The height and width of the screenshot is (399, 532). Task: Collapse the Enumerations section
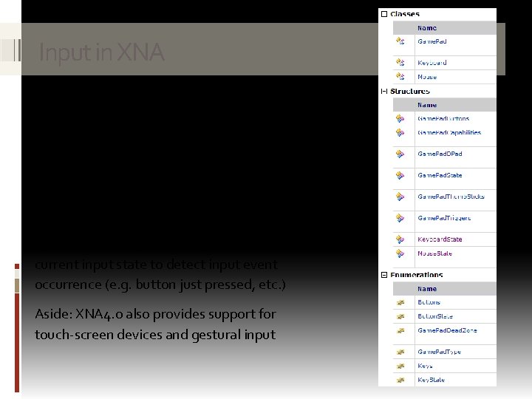tap(384, 275)
